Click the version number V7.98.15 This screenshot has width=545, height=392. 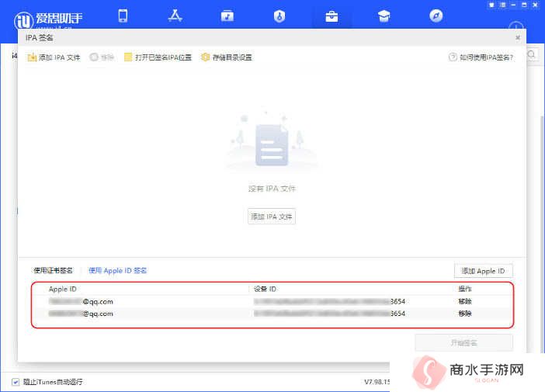click(377, 382)
